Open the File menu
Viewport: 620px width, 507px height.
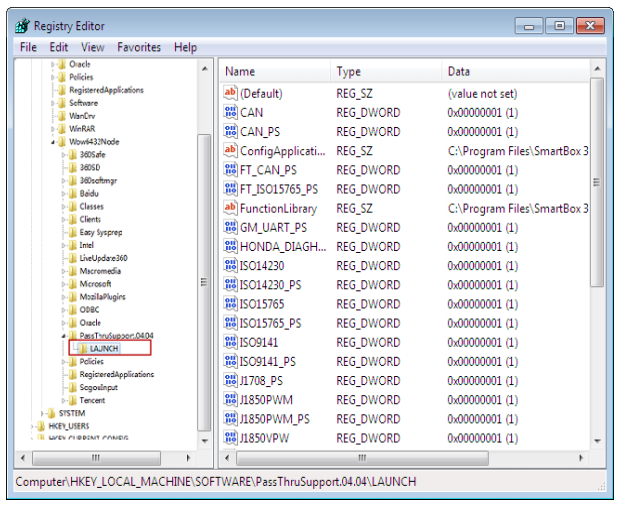pyautogui.click(x=28, y=47)
